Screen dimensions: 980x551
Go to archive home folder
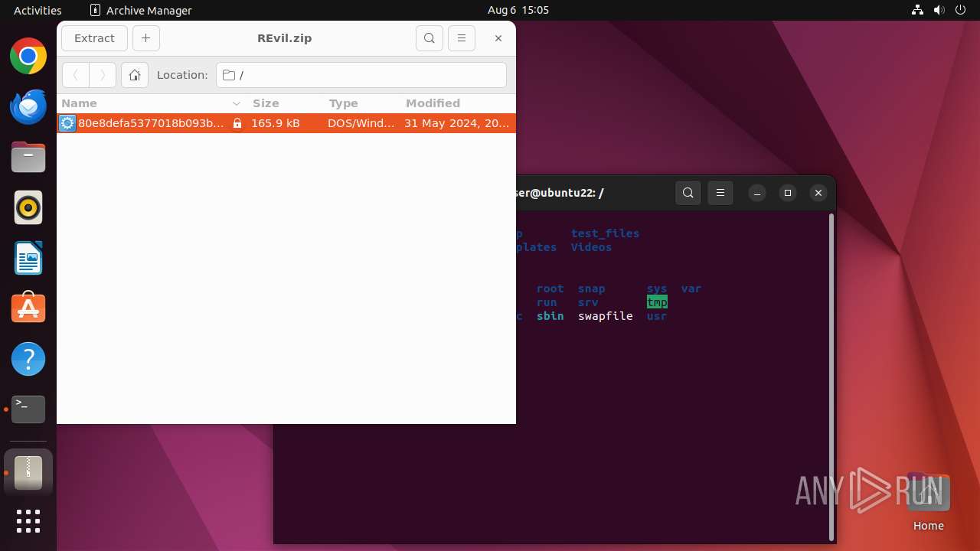coord(135,75)
